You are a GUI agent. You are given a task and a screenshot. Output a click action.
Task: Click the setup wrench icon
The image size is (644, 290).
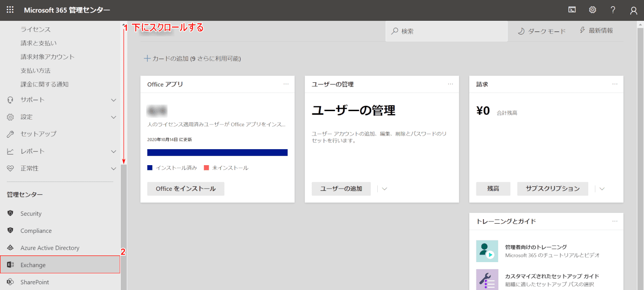pyautogui.click(x=11, y=134)
